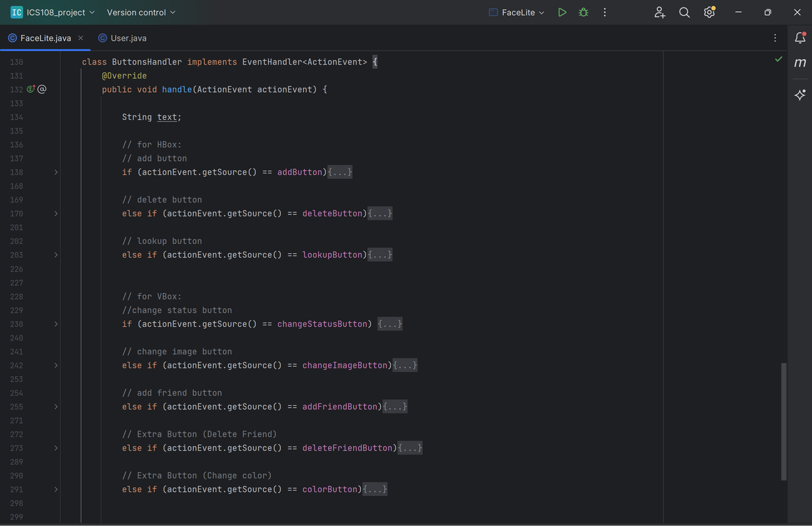Screen dimensions: 812x526
Task: Click the @ gutter marker on line 132
Action: (x=42, y=89)
